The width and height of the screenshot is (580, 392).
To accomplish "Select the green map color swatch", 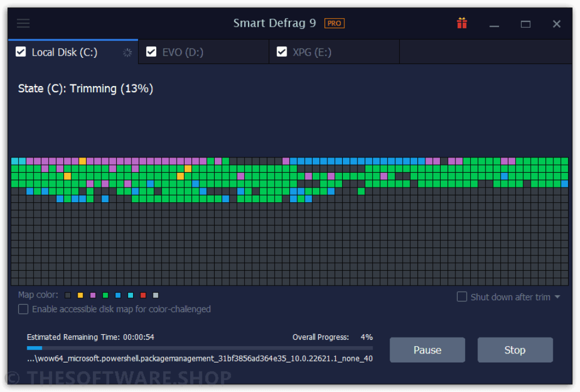I will (105, 295).
